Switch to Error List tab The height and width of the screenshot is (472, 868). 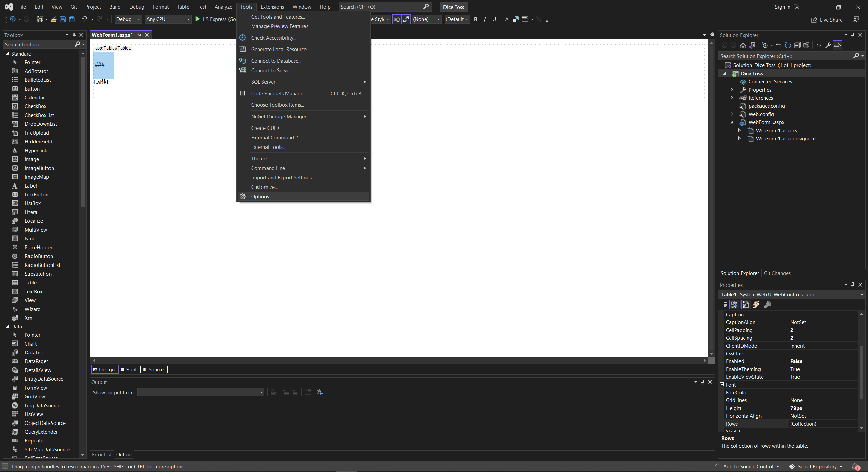pos(102,454)
